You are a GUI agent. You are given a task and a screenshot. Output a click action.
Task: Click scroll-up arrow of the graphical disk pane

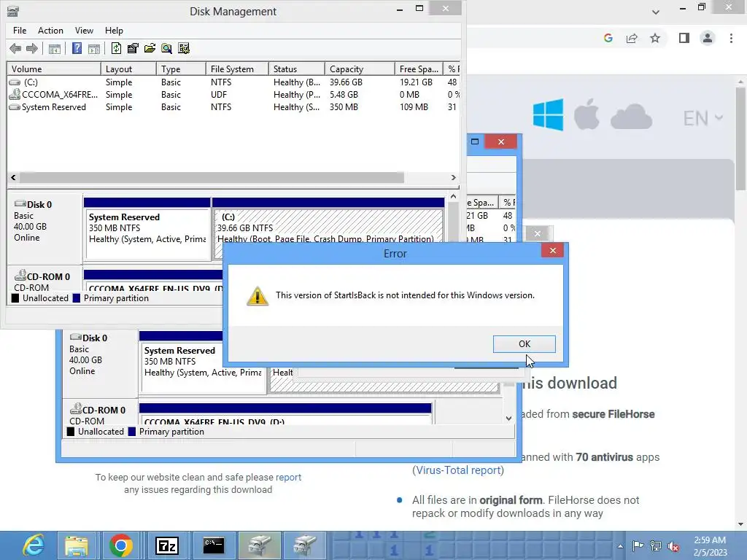coord(454,197)
